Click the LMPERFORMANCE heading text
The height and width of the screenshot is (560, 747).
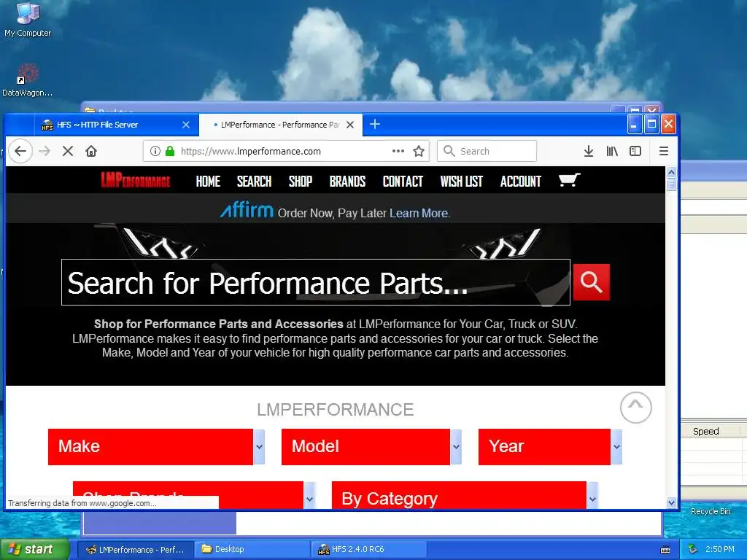336,410
